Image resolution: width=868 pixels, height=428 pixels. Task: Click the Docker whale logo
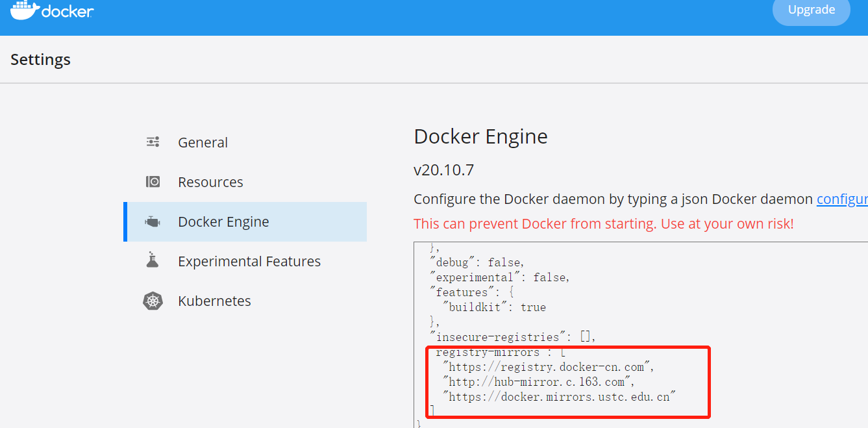[x=25, y=10]
